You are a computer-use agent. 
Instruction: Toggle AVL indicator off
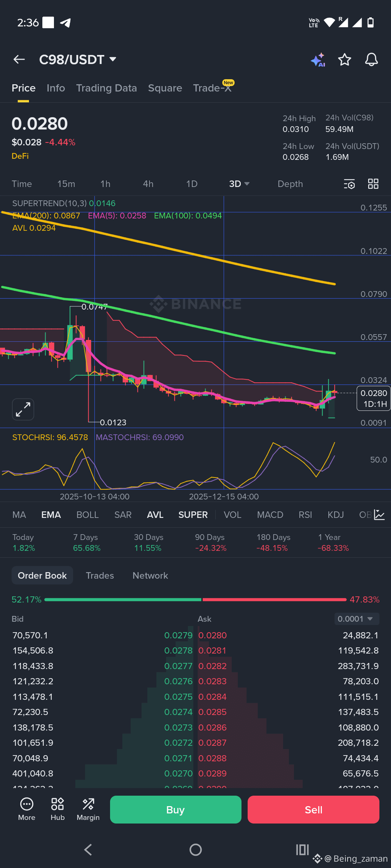pos(155,515)
